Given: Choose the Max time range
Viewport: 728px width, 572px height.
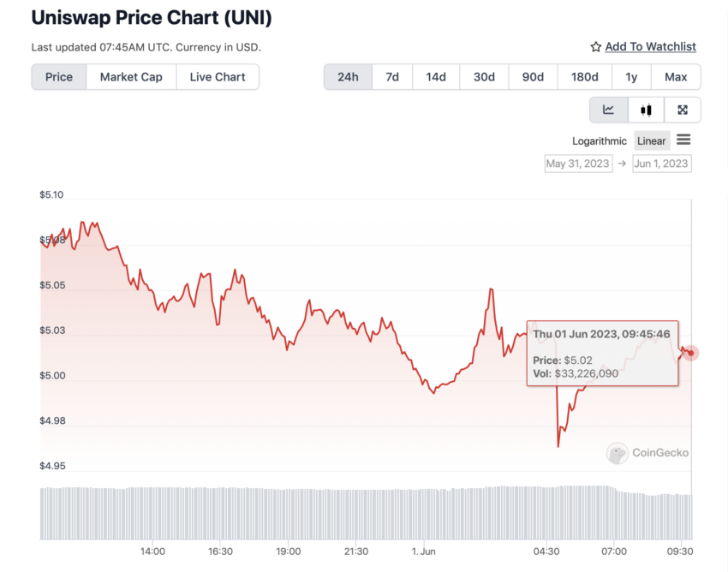Looking at the screenshot, I should pos(676,77).
